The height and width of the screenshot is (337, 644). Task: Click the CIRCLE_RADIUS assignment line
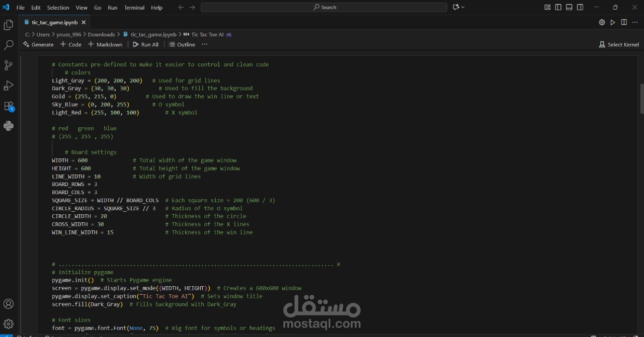(147, 208)
